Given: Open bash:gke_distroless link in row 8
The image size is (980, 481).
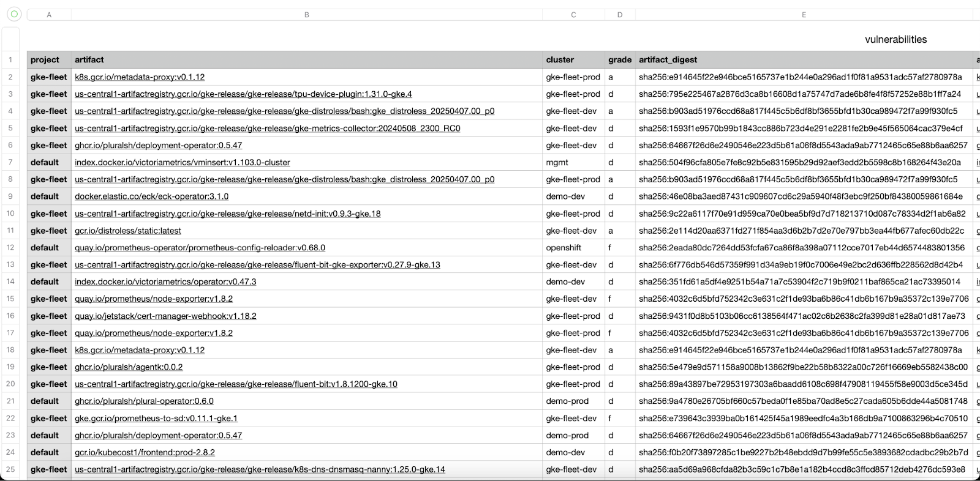Looking at the screenshot, I should click(284, 180).
